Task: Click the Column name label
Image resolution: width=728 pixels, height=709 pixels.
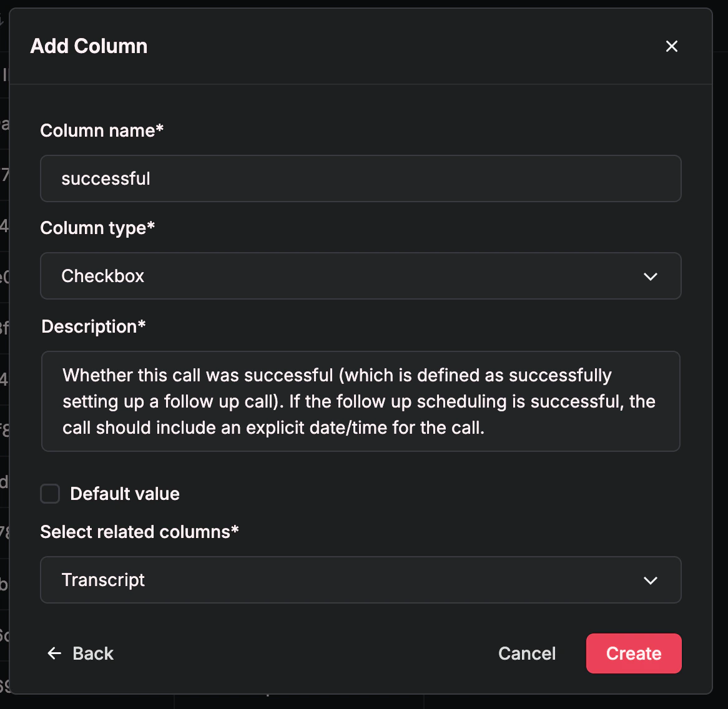Action: pyautogui.click(x=101, y=130)
